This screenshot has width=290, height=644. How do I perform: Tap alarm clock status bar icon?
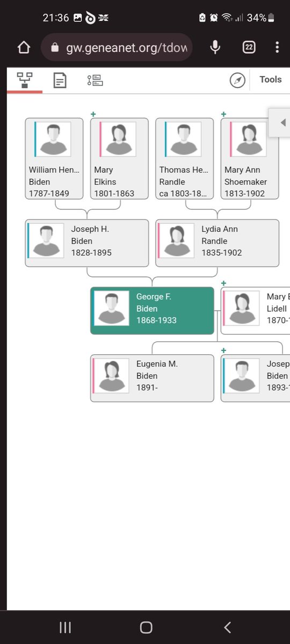click(x=214, y=18)
